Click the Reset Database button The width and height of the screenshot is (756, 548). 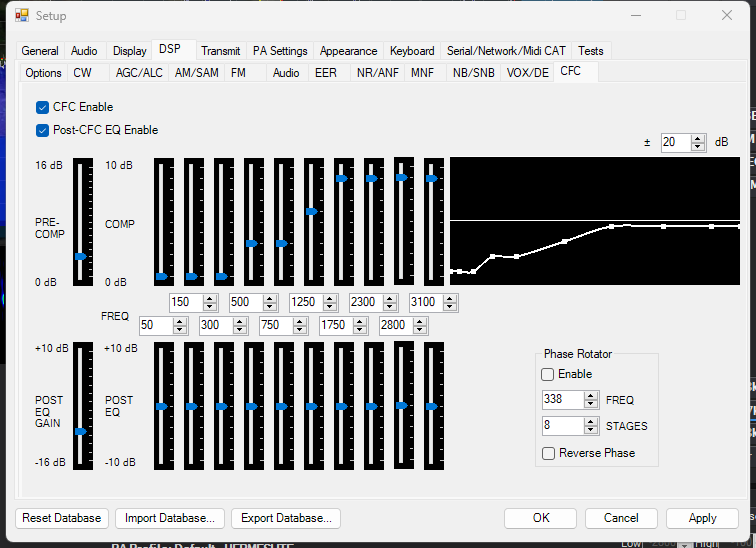click(62, 518)
